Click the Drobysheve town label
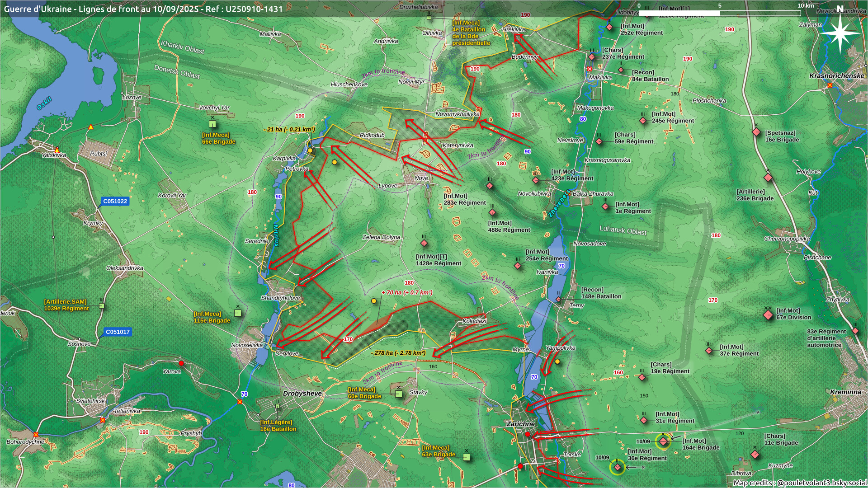 (302, 394)
